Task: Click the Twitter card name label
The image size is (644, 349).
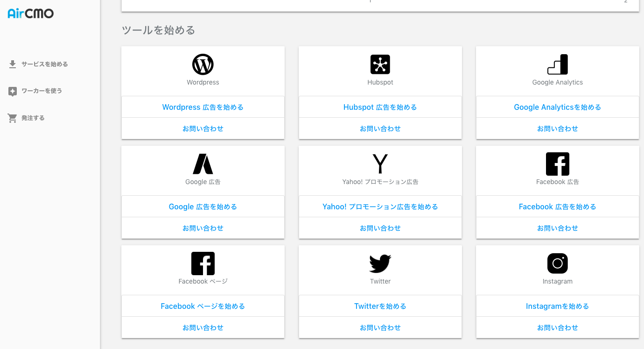Action: [x=380, y=281]
